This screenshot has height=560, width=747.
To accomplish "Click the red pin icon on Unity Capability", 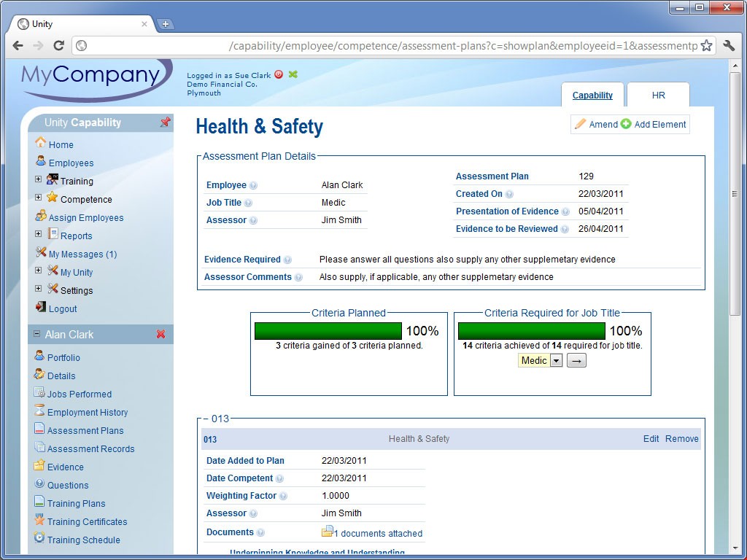I will pos(165,122).
